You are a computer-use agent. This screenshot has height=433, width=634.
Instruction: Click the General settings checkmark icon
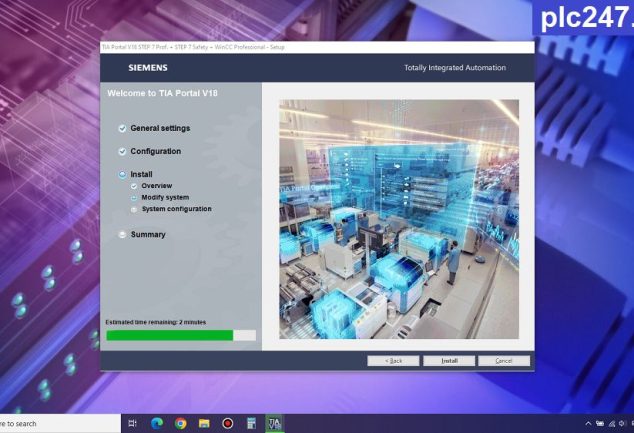(x=122, y=129)
